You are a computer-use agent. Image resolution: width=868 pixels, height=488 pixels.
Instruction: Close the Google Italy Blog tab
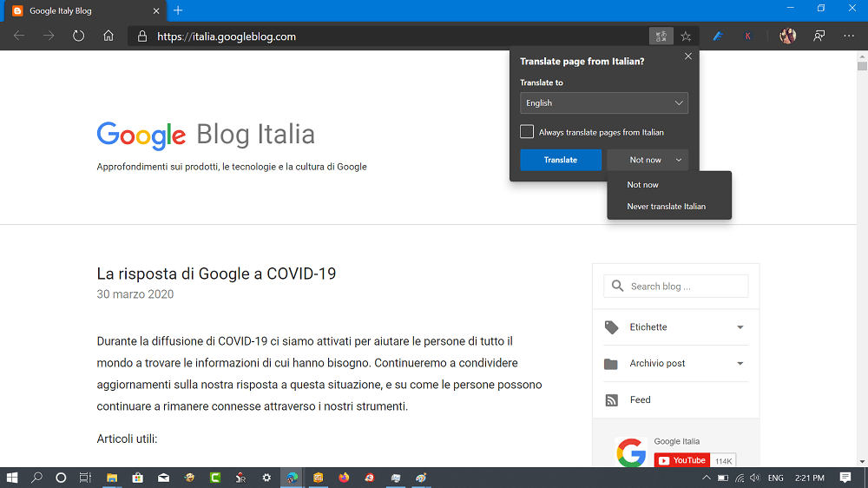click(156, 11)
